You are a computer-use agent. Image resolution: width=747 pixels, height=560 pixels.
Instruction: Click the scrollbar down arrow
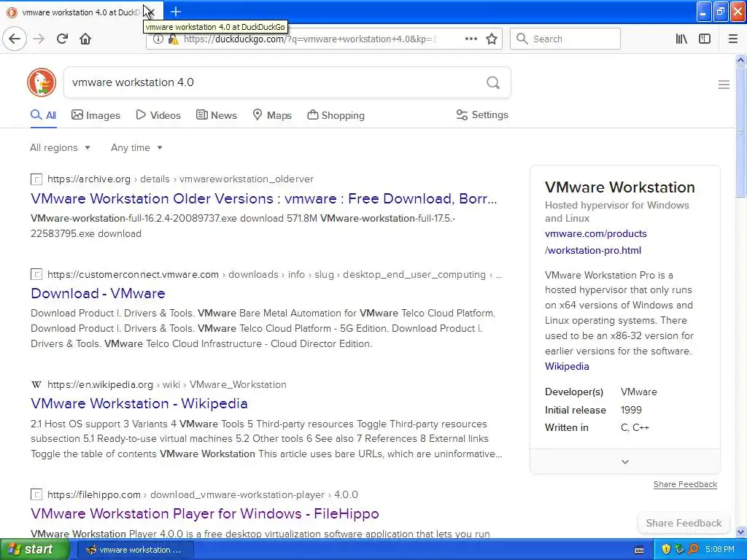(740, 532)
